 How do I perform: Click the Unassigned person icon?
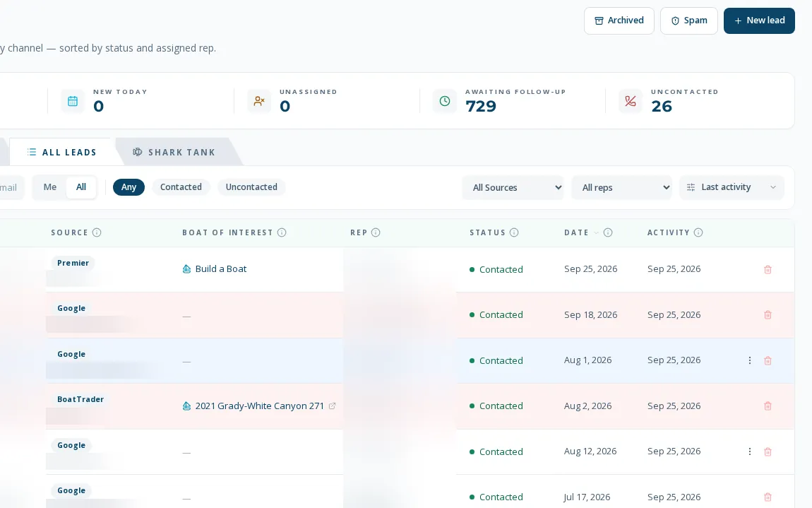pos(259,101)
